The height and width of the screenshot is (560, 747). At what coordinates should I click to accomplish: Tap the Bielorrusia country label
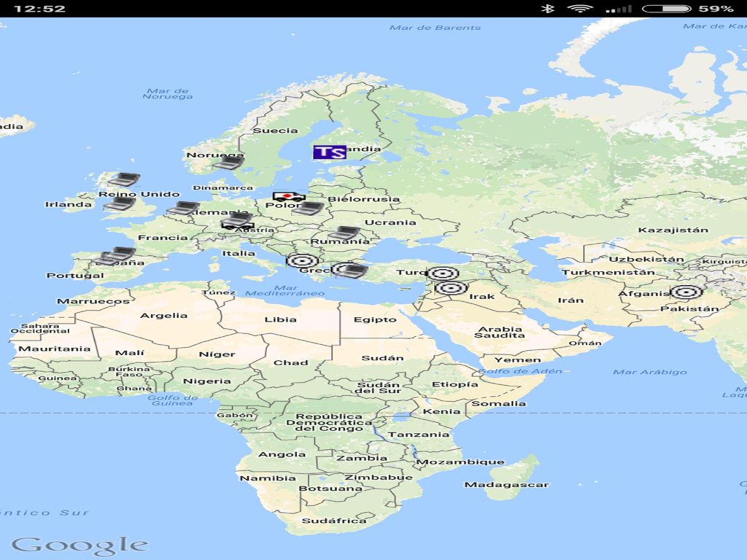point(364,199)
